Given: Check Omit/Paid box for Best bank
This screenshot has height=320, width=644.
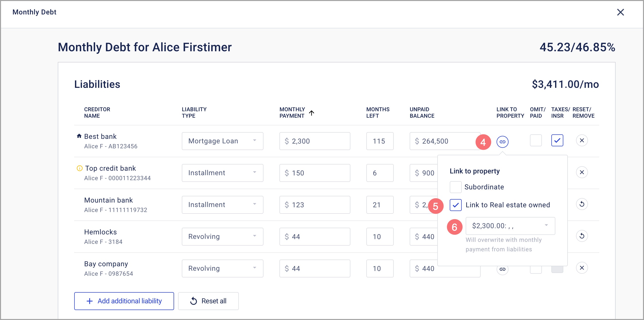Looking at the screenshot, I should pos(535,141).
